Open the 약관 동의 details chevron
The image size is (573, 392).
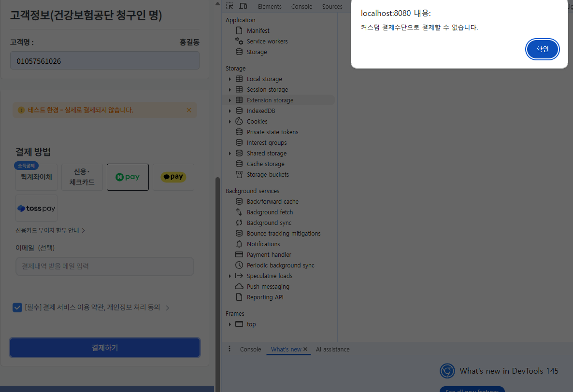click(x=167, y=308)
